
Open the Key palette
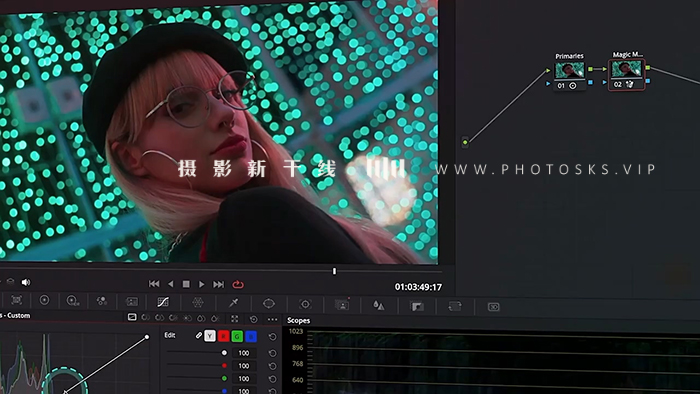tap(417, 307)
